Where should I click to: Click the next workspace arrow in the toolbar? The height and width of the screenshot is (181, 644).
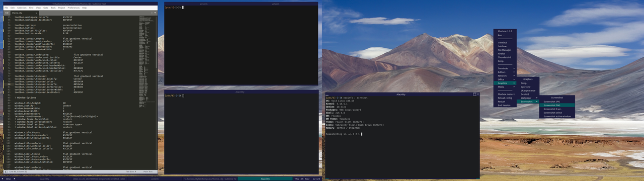coord(15,178)
